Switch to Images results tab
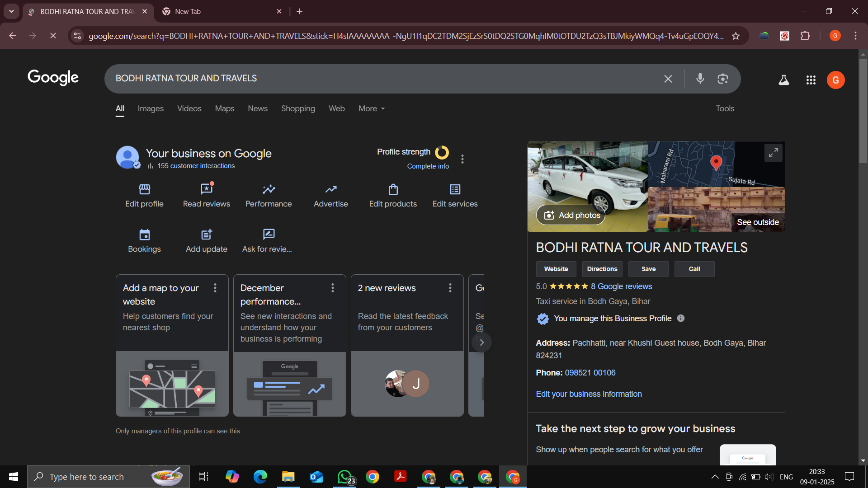 [x=151, y=109]
